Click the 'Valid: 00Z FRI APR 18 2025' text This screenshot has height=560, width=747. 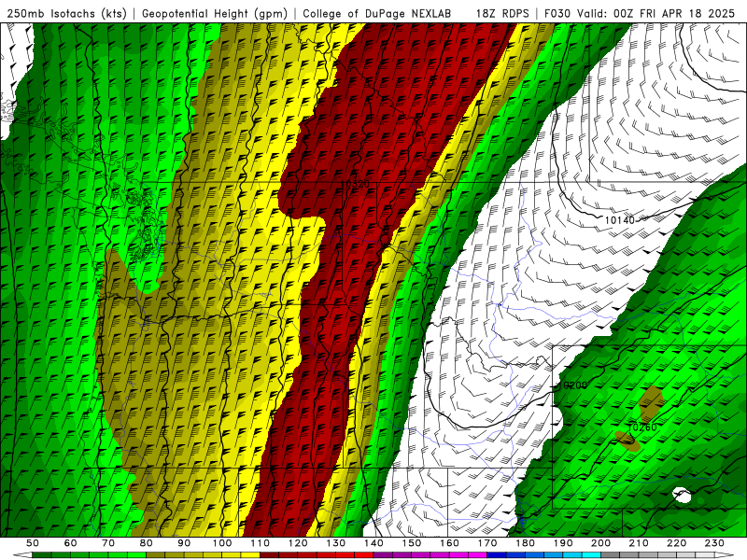coord(655,13)
